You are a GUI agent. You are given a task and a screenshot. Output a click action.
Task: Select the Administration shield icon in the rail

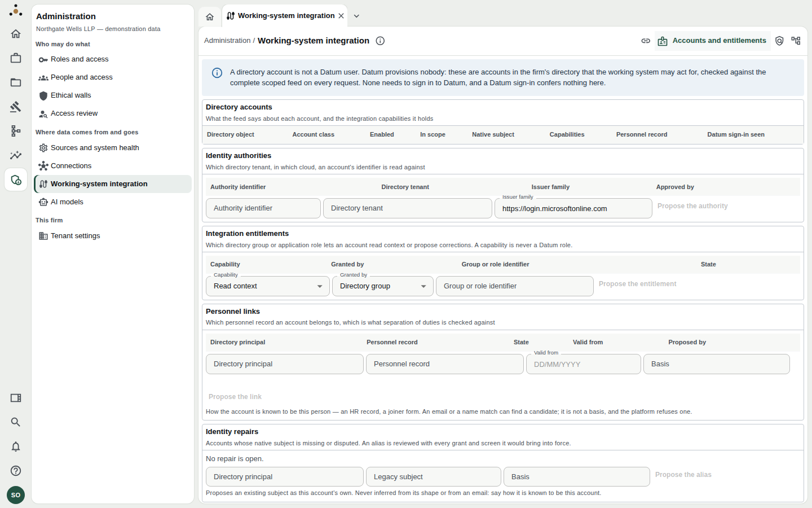[x=16, y=180]
